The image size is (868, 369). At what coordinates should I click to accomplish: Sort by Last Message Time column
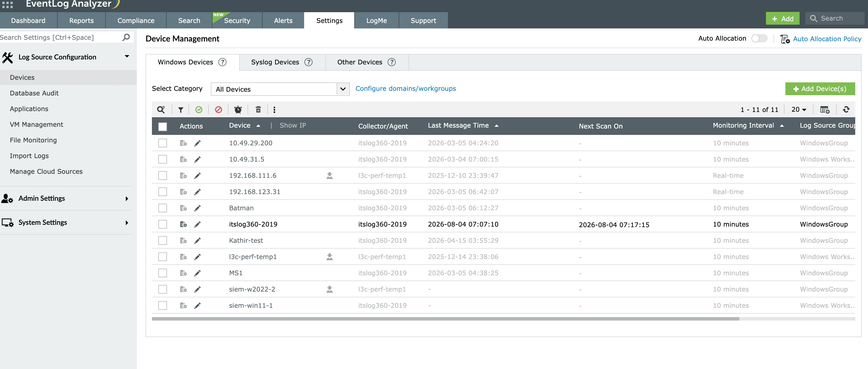463,126
